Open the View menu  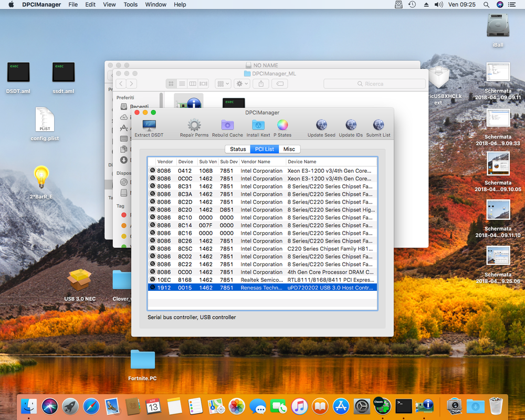point(109,4)
